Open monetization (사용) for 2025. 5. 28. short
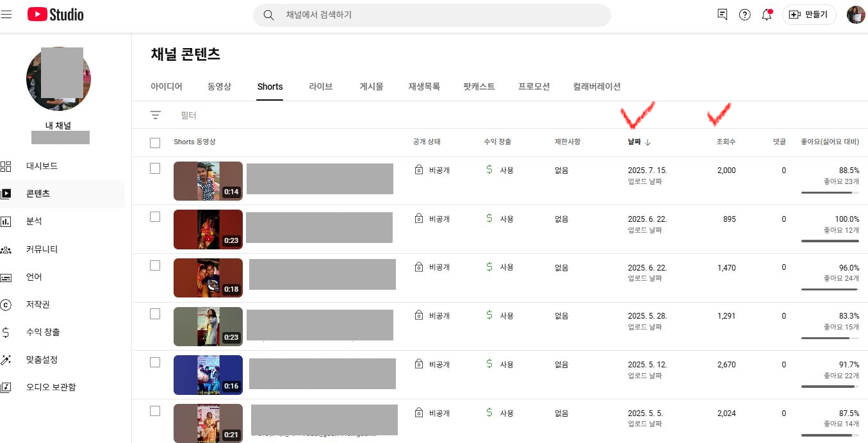Image resolution: width=868 pixels, height=443 pixels. [500, 315]
